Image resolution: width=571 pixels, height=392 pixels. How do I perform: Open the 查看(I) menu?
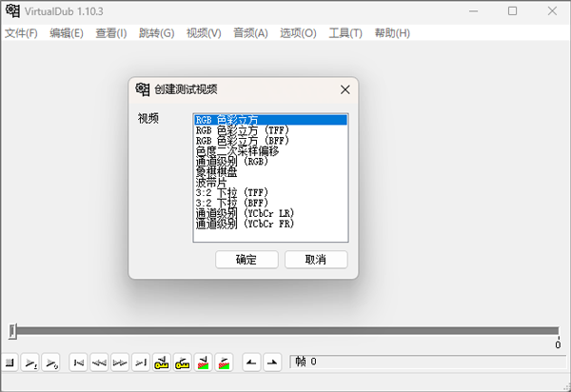[111, 33]
